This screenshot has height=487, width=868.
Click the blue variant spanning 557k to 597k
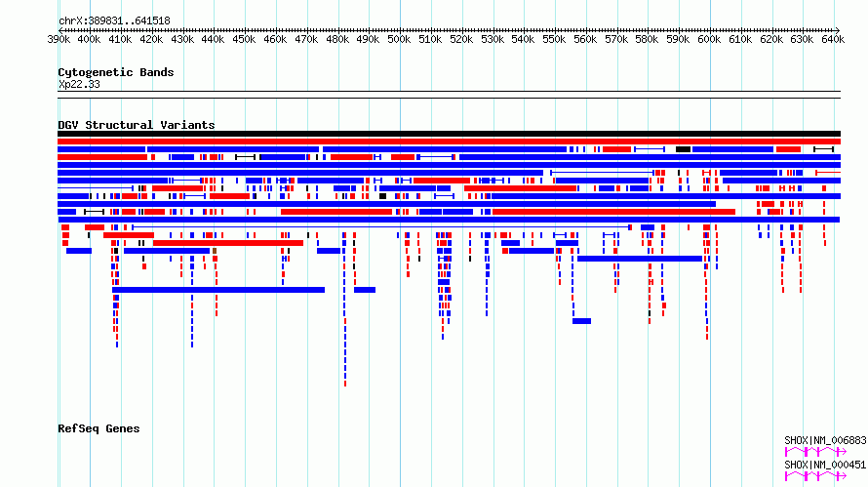tap(640, 259)
